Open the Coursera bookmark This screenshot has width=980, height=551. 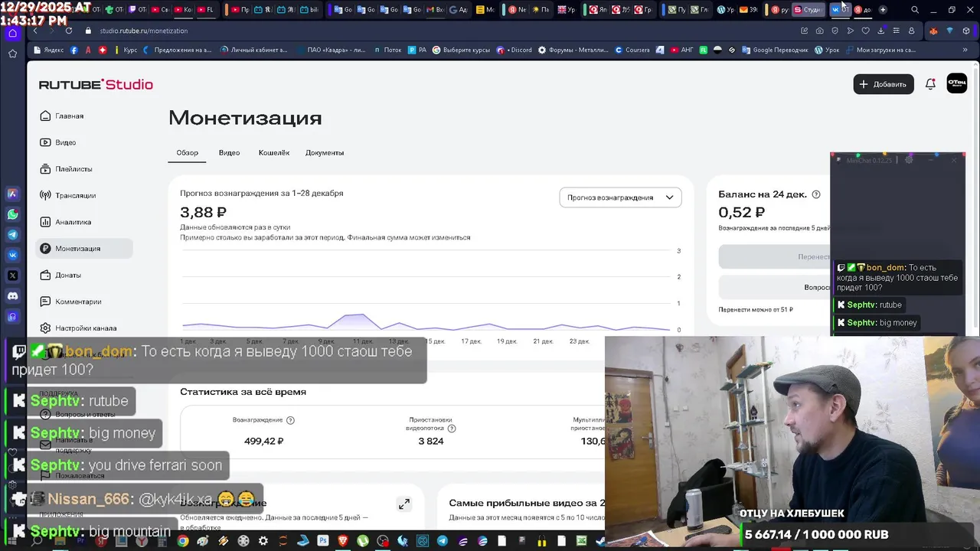(634, 50)
